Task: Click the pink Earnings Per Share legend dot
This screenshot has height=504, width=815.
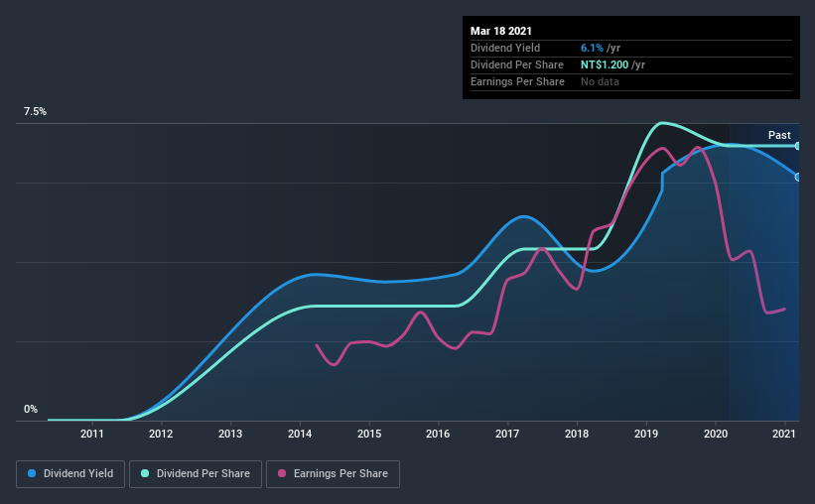Action: [x=282, y=473]
